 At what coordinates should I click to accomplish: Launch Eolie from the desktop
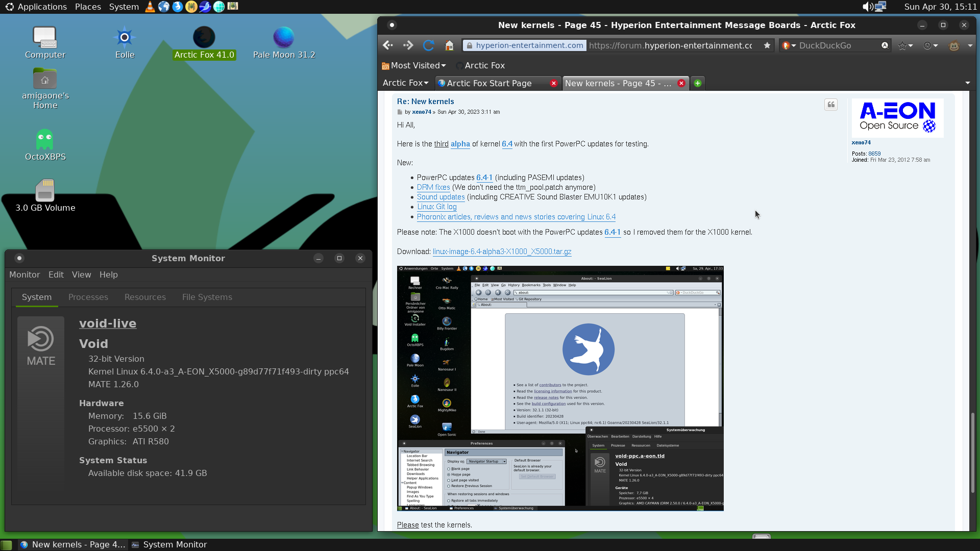point(125,43)
